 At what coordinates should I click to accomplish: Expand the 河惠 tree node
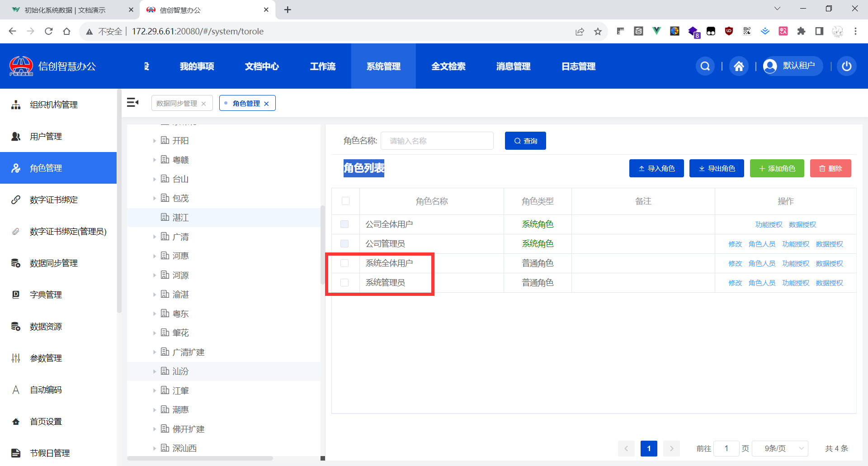pos(154,256)
